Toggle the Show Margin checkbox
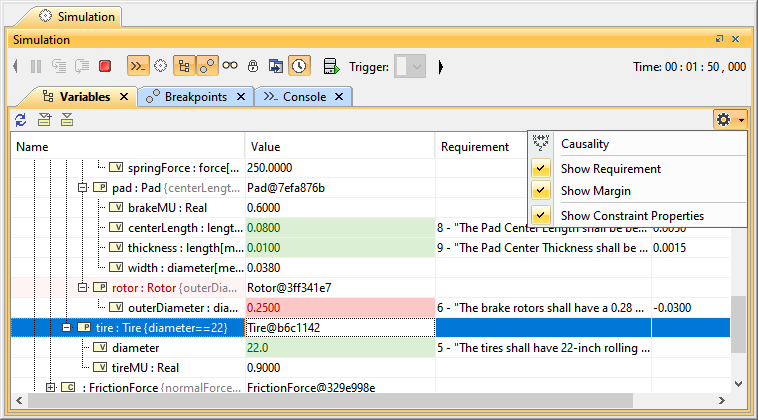 [542, 191]
